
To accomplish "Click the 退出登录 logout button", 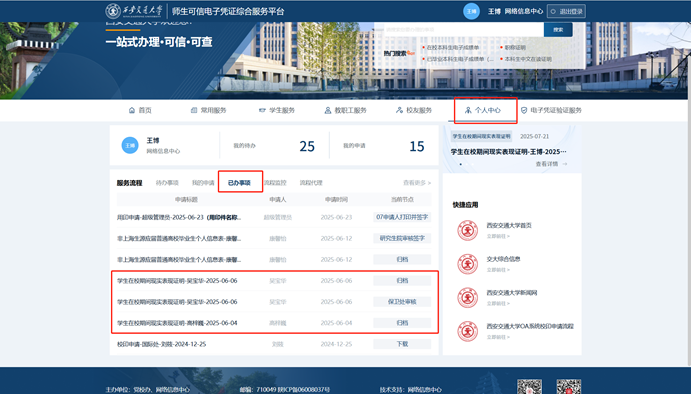I will coord(566,11).
